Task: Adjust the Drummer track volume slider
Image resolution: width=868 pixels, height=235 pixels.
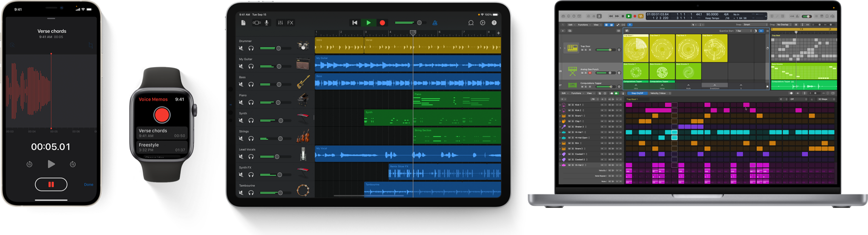Action: pyautogui.click(x=279, y=48)
